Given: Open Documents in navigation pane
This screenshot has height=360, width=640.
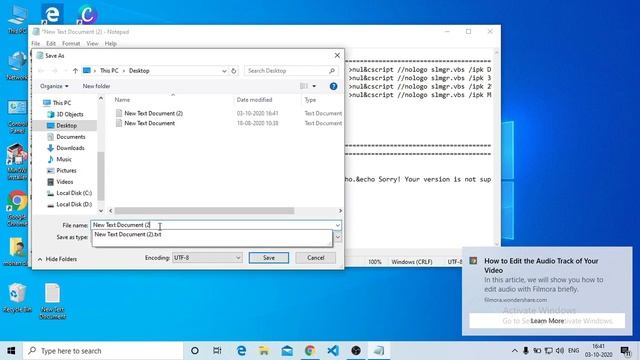Looking at the screenshot, I should [67, 137].
